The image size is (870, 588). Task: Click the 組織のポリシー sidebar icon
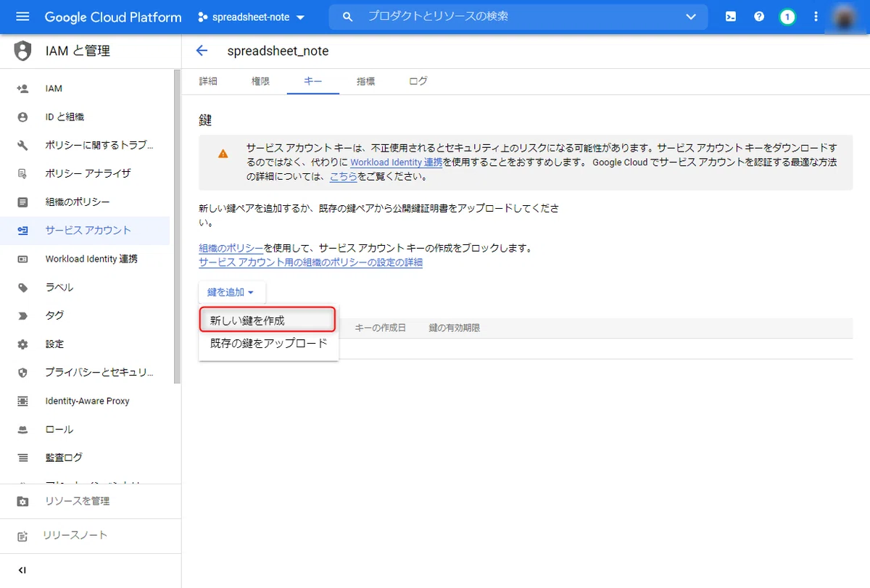point(22,202)
